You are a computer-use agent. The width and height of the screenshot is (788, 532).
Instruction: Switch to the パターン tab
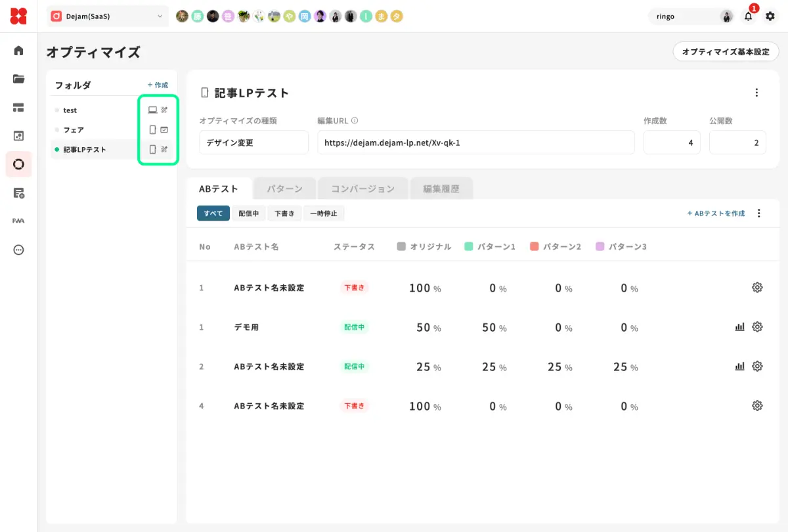[284, 188]
